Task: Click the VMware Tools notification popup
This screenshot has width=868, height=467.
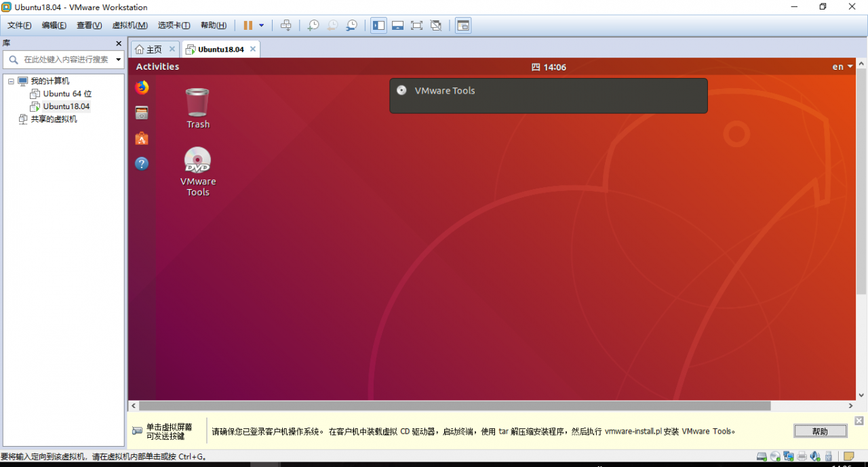Action: (x=548, y=96)
